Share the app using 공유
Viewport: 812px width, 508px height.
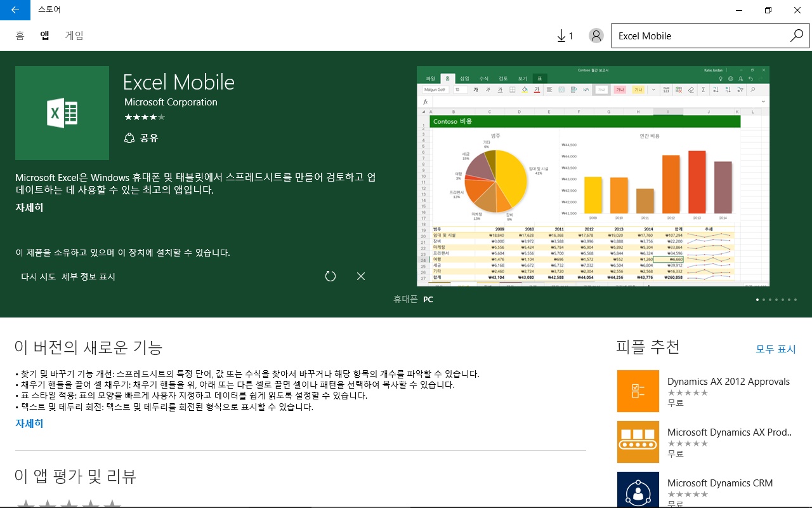[x=141, y=138]
